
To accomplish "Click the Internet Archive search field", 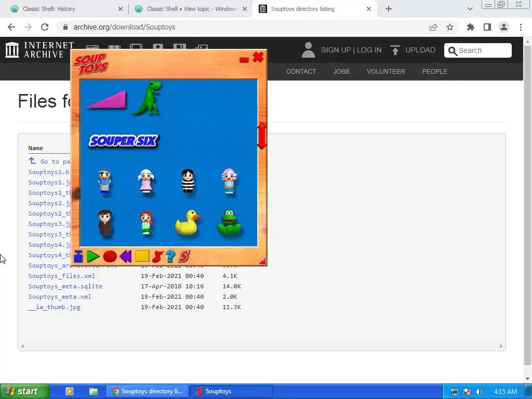I will 478,50.
